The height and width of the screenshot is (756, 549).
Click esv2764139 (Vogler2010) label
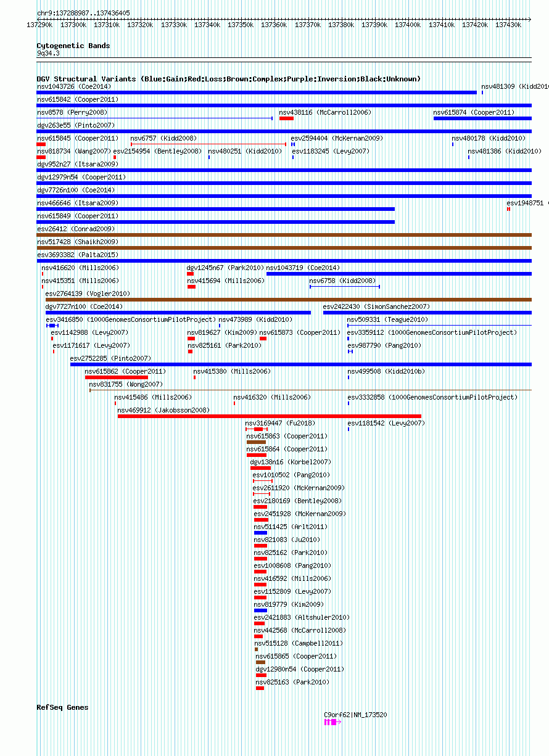(88, 294)
